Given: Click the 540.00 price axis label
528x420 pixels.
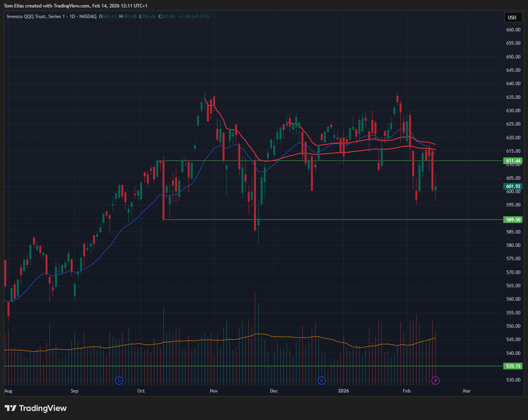Looking at the screenshot, I should click(x=513, y=353).
